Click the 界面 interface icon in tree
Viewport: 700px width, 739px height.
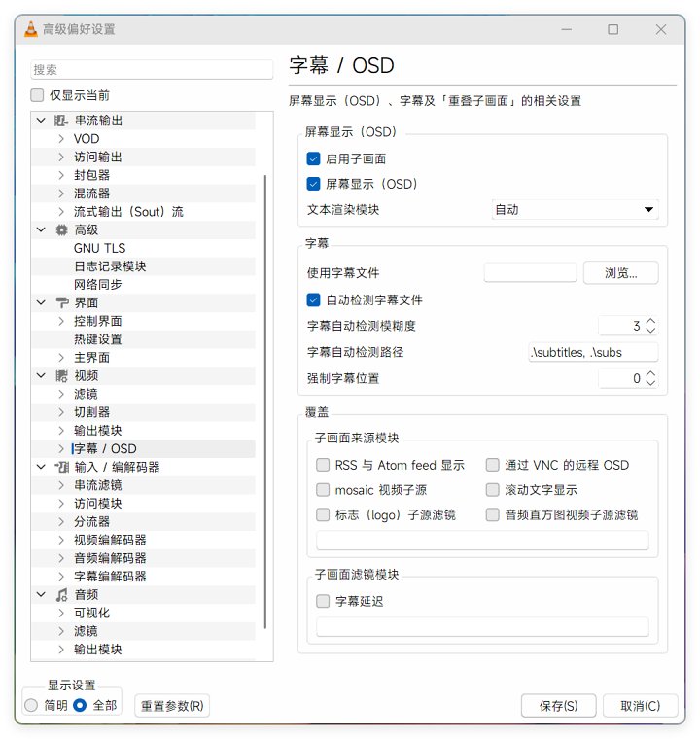pyautogui.click(x=61, y=303)
